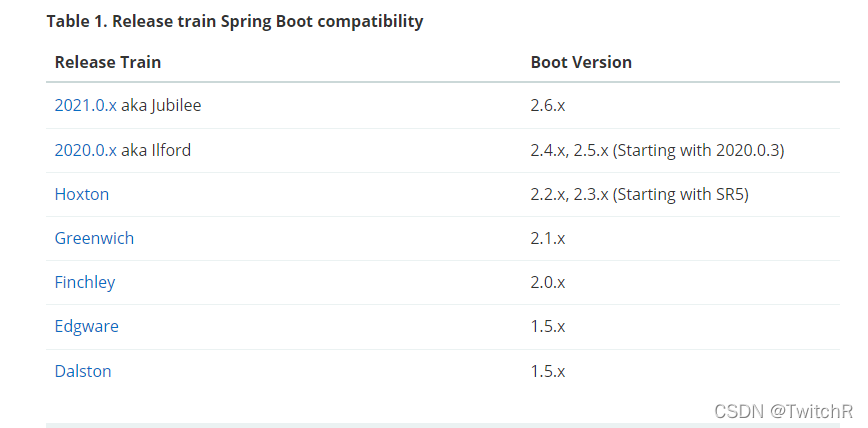The height and width of the screenshot is (428, 868).
Task: Select the 2.1.x boot version cell
Action: coord(547,238)
